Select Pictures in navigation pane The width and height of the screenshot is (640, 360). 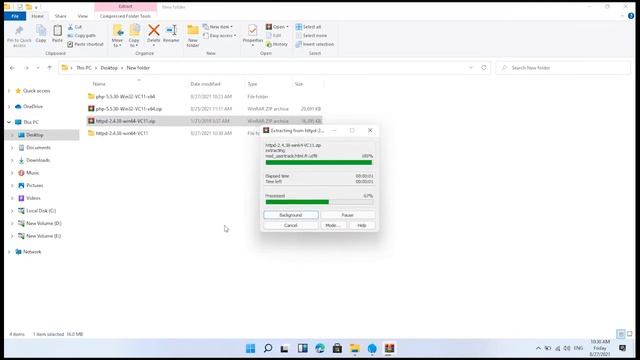click(x=34, y=185)
